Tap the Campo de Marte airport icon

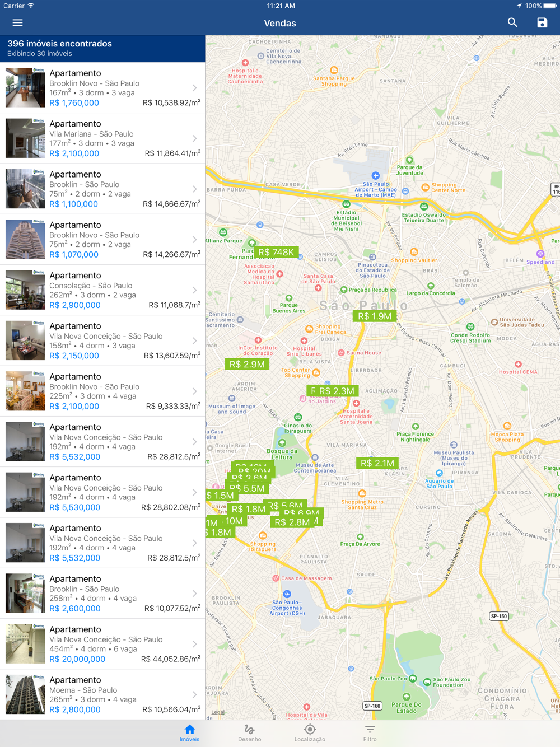[x=376, y=176]
